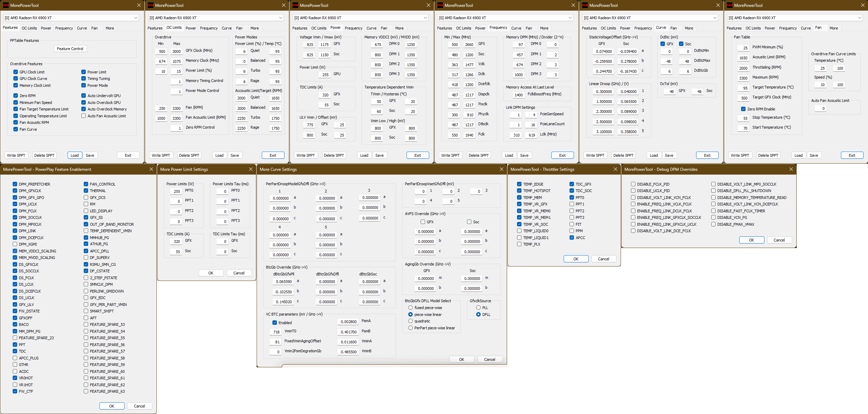This screenshot has width=868, height=414.
Task: Toggle the Zero RPM overdrive feature checkbox
Action: [16, 96]
